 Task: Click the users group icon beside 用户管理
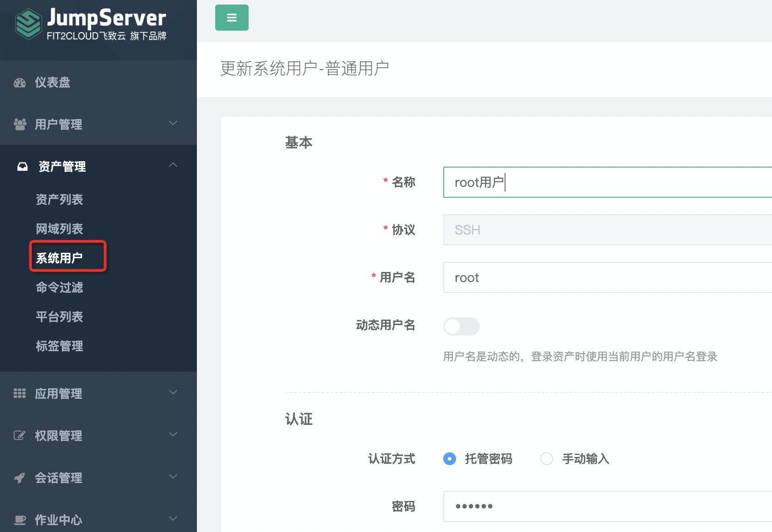point(20,125)
